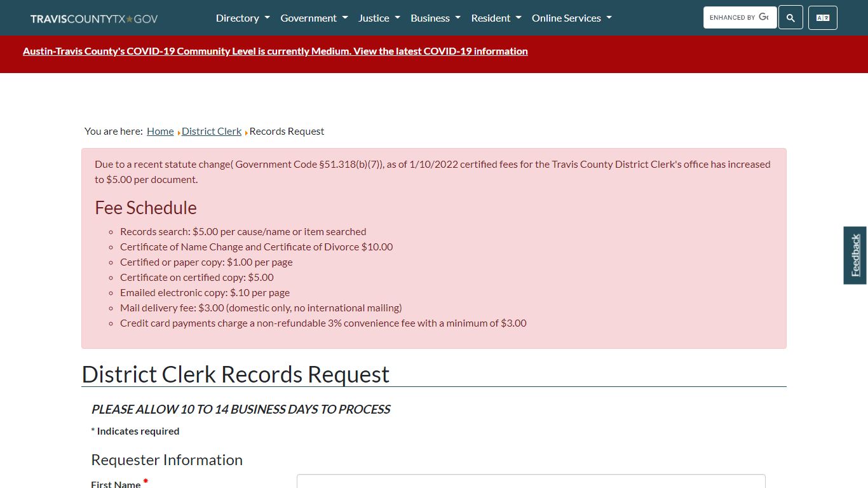Expand the Online Services menu

click(x=571, y=18)
